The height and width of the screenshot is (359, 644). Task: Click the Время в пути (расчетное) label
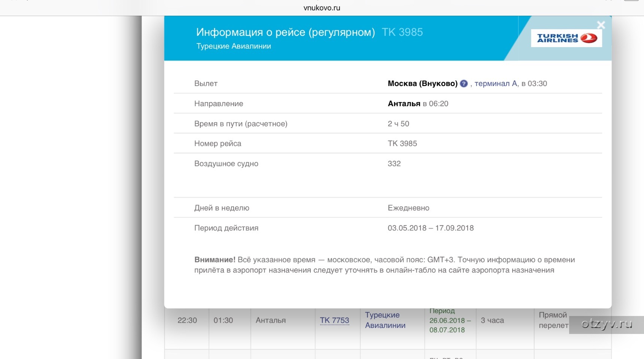(x=241, y=124)
